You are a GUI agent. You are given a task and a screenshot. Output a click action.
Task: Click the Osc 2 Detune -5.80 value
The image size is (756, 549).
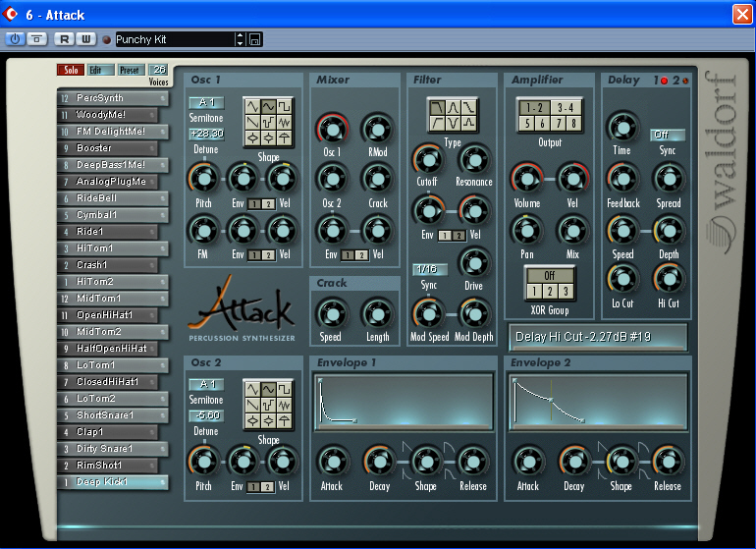206,415
